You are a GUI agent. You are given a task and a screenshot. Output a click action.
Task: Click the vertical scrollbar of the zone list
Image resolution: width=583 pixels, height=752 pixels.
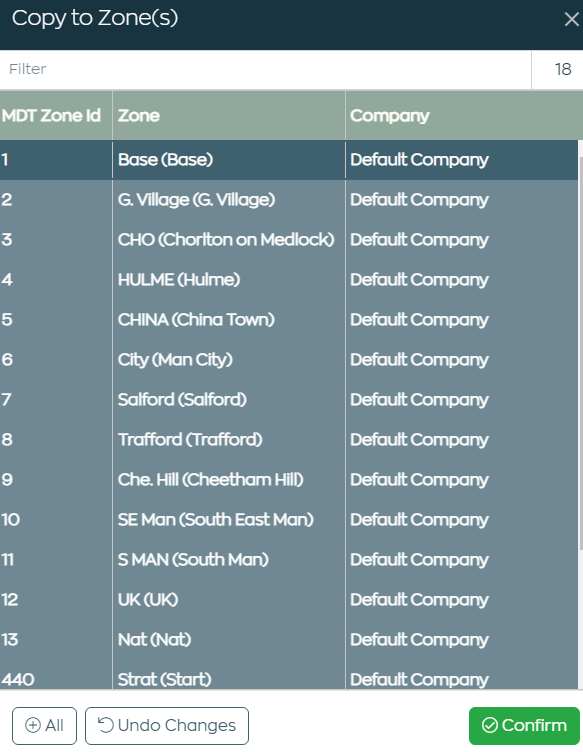coord(581,352)
